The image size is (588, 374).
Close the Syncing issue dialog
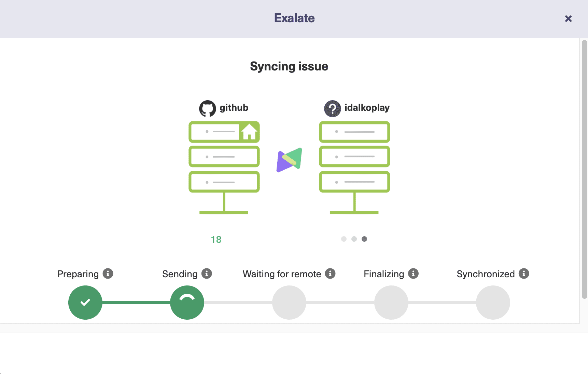[x=568, y=19]
